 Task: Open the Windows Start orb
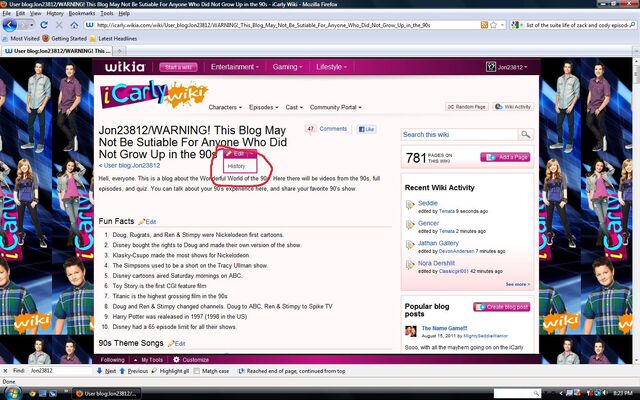pos(12,393)
